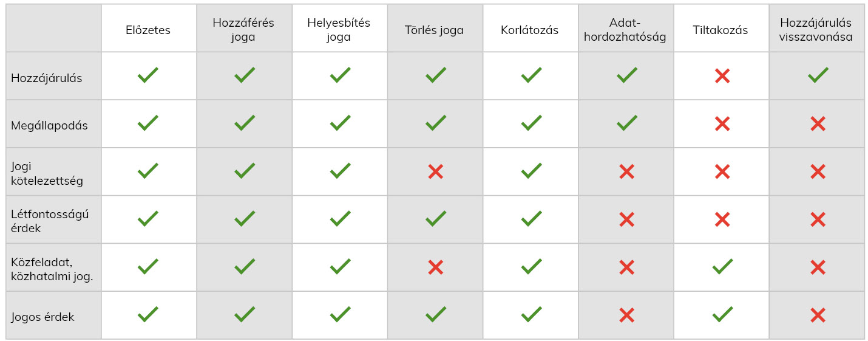The image size is (868, 341).
Task: Click the green check for Jogos érdek under Korlátozás
Action: click(531, 315)
